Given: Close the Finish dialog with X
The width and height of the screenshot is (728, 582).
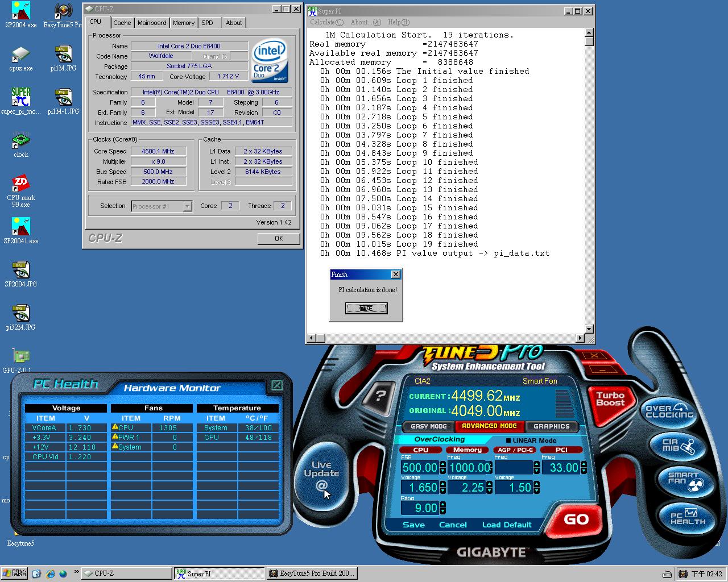Looking at the screenshot, I should (x=396, y=275).
